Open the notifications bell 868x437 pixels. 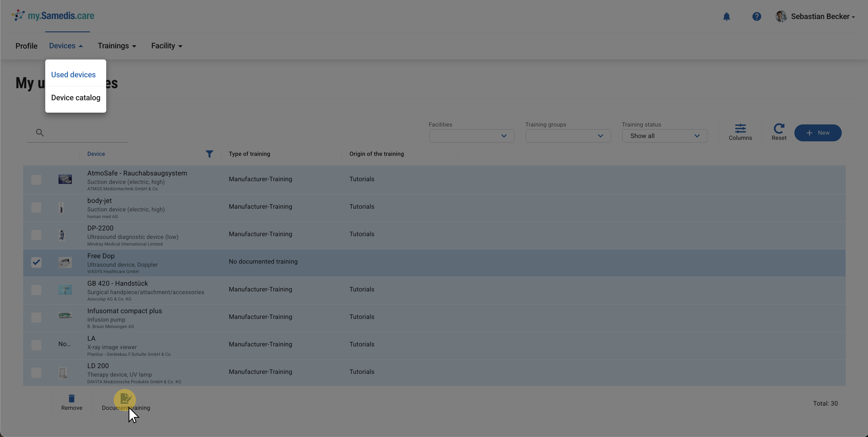coord(726,17)
